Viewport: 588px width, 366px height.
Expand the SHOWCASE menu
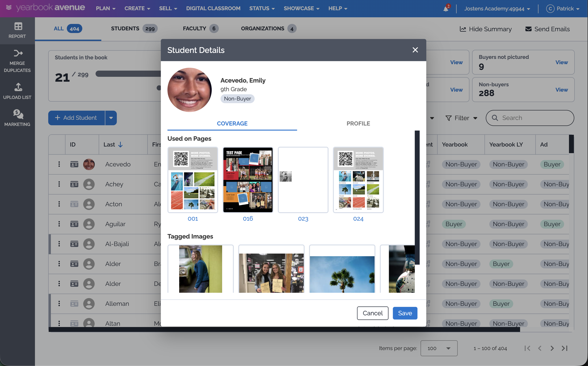pyautogui.click(x=302, y=8)
